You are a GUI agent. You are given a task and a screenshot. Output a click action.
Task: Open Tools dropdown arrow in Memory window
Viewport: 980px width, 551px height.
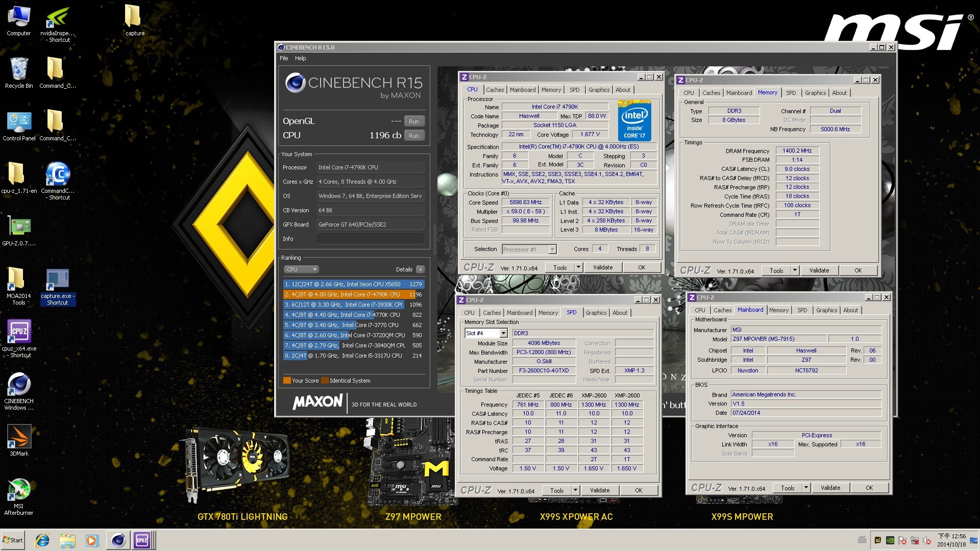795,270
